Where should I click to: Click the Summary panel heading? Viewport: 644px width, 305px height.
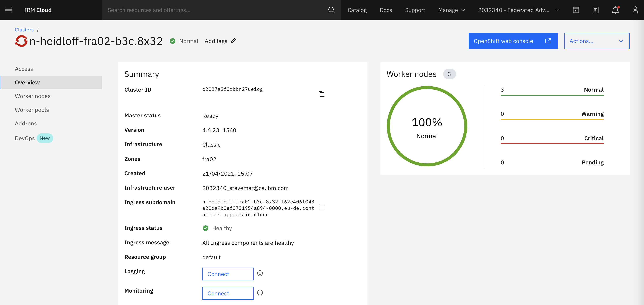pyautogui.click(x=141, y=74)
